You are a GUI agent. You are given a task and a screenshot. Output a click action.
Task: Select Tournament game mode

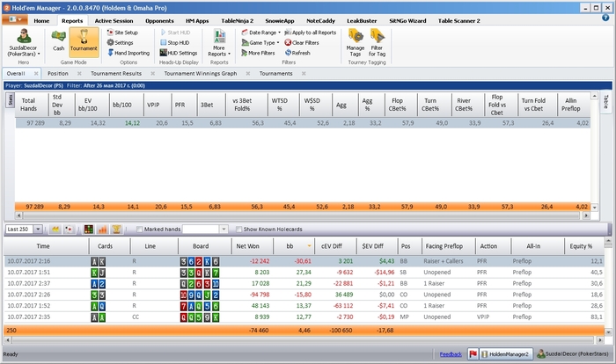pos(84,40)
